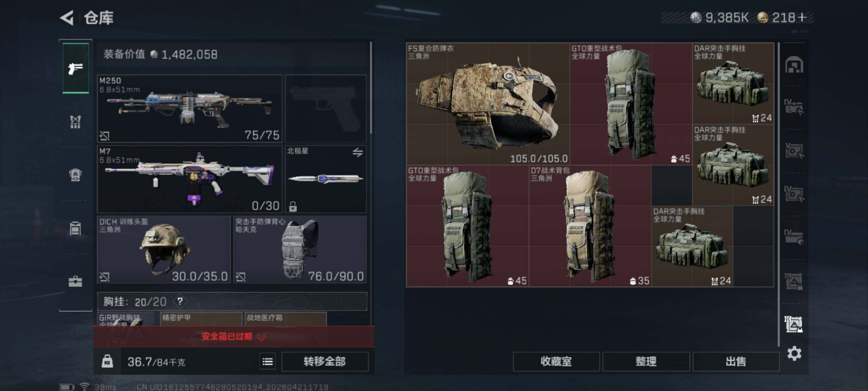868x391 pixels.
Task: Click the equipment panel vertical scrollbar
Action: [x=371, y=88]
